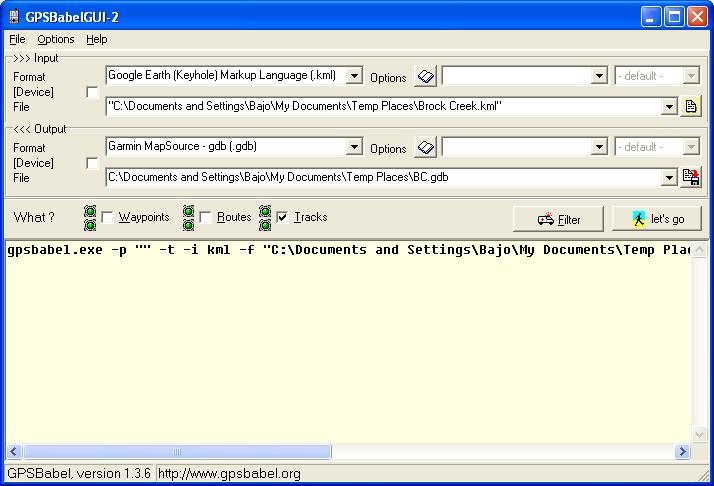Click the gpsbabel.exe command line text

(349, 250)
